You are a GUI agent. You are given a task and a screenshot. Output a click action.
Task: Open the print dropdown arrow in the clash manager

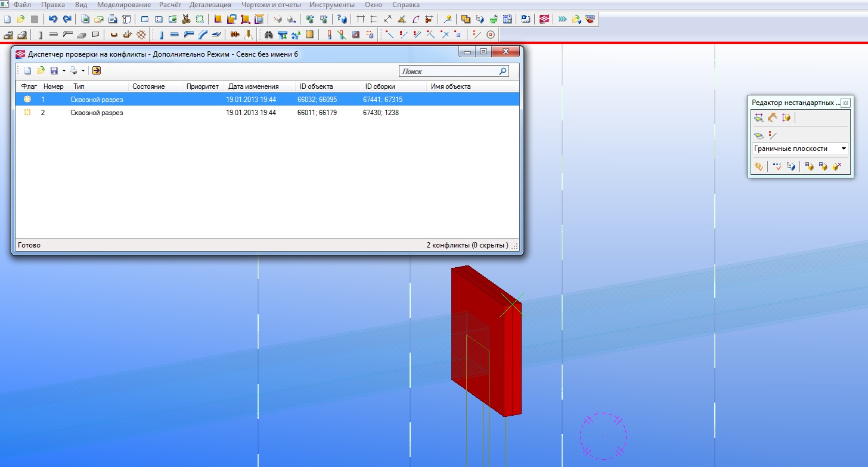[x=83, y=71]
